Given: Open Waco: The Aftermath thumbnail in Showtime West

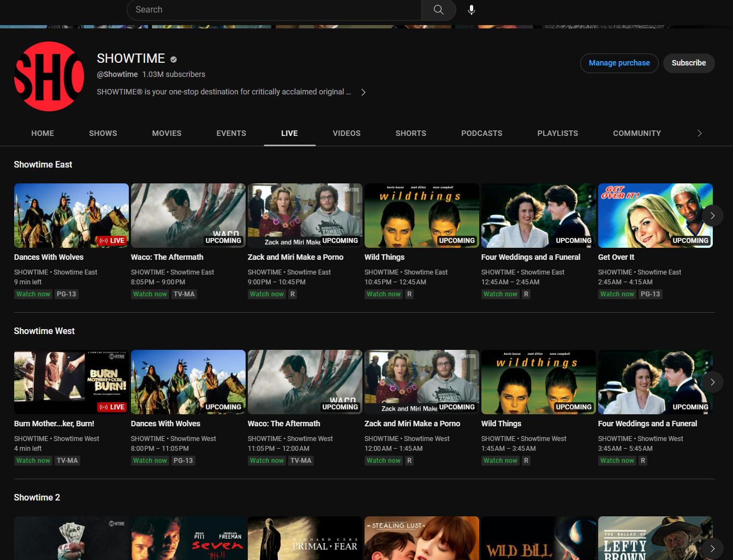Looking at the screenshot, I should pyautogui.click(x=305, y=382).
